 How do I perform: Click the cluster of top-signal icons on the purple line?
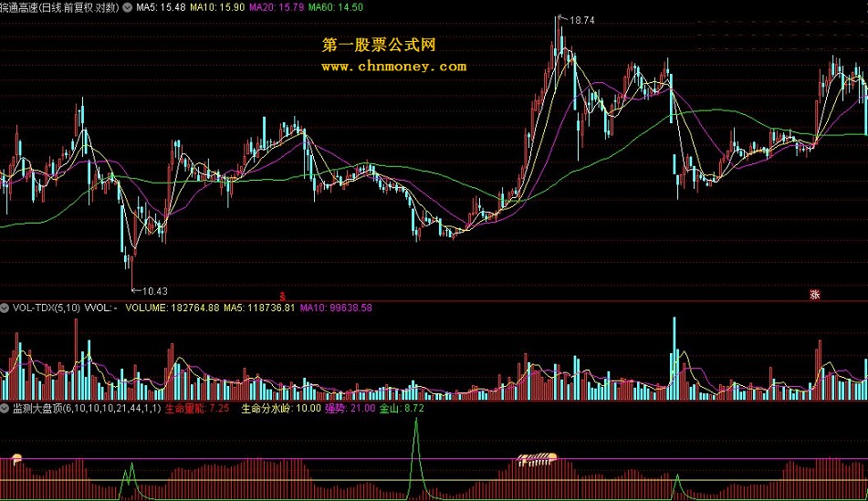(x=537, y=459)
